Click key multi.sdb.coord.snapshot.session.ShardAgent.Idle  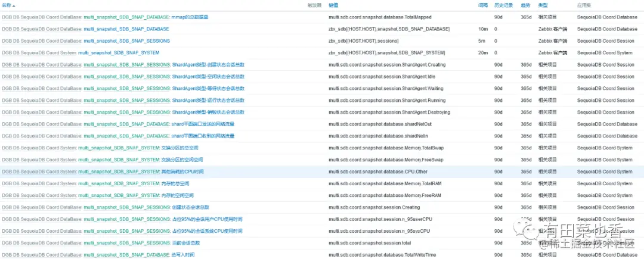click(382, 77)
